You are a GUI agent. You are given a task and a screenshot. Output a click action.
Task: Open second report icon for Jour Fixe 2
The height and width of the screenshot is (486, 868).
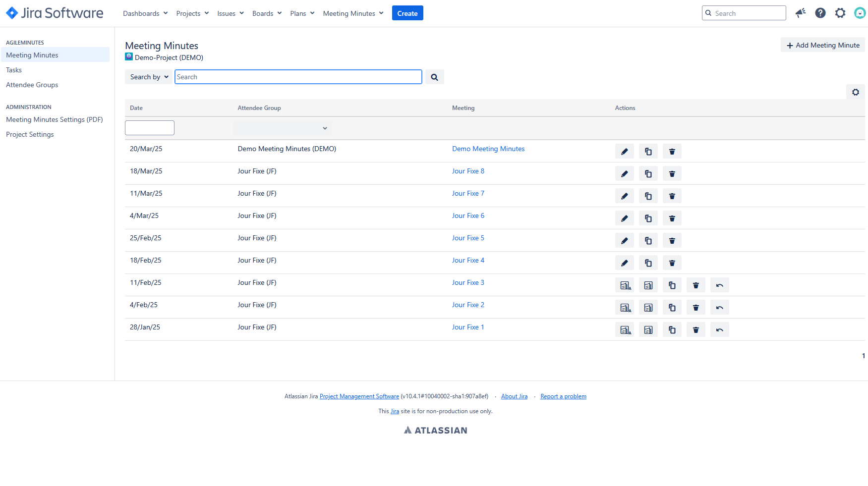648,308
